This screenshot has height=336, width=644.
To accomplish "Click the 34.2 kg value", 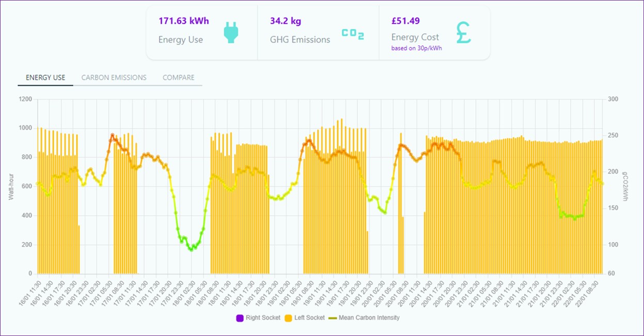I will tap(286, 21).
